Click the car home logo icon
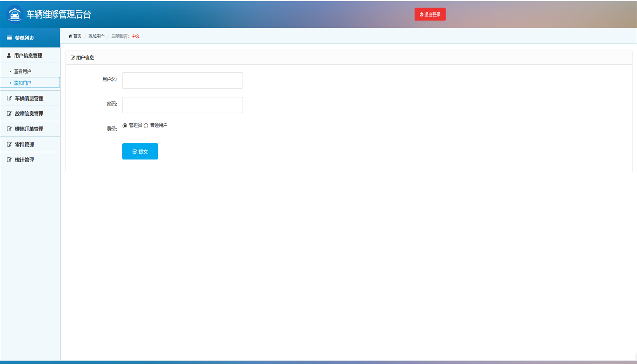The image size is (637, 364). (15, 15)
